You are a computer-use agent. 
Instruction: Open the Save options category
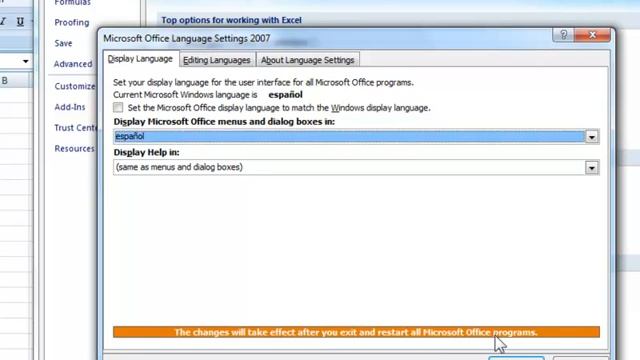(63, 43)
